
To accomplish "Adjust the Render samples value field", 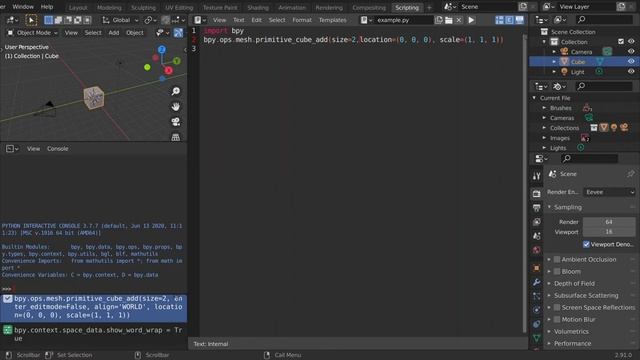I will 609,222.
